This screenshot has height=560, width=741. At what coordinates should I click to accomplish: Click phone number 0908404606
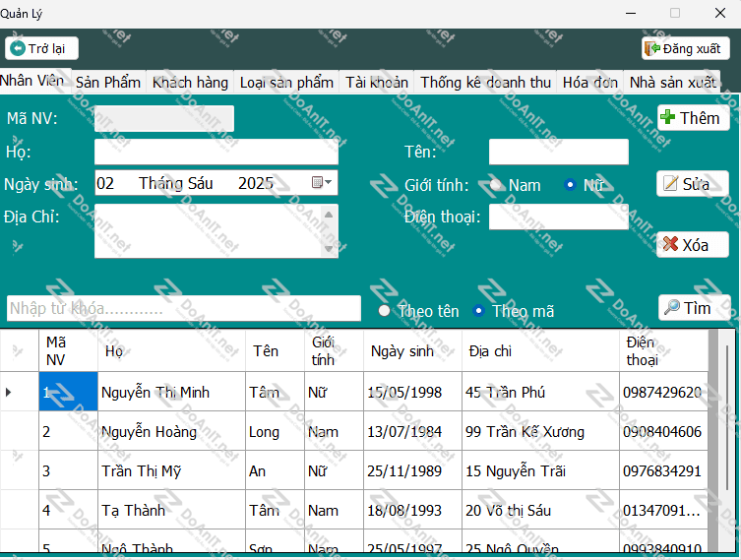point(664,431)
